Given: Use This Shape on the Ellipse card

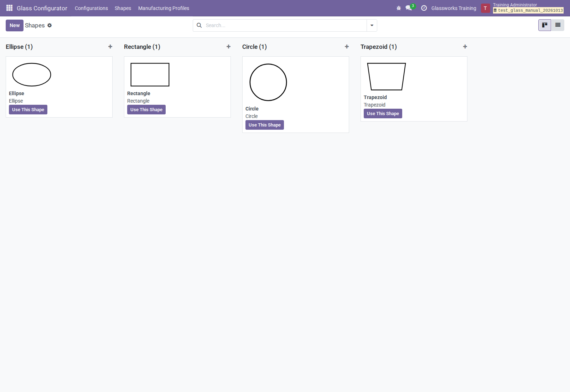Looking at the screenshot, I should [x=28, y=110].
